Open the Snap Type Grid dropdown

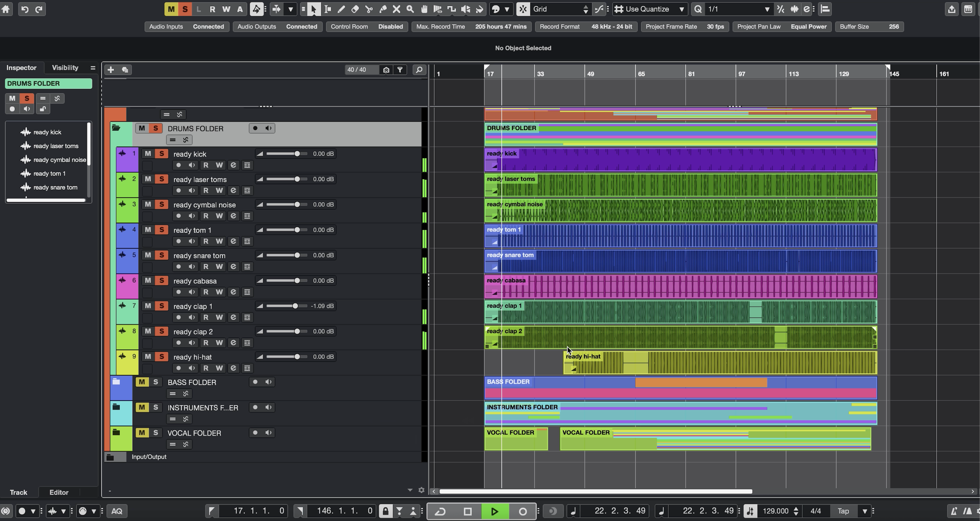point(561,9)
